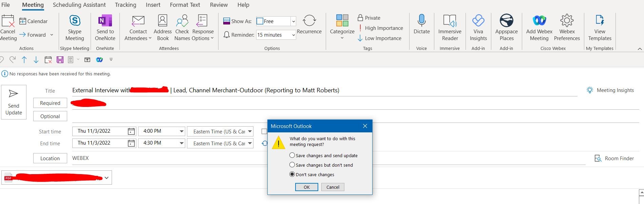Open the Reminder time dropdown
The width and height of the screenshot is (644, 204).
pos(293,35)
